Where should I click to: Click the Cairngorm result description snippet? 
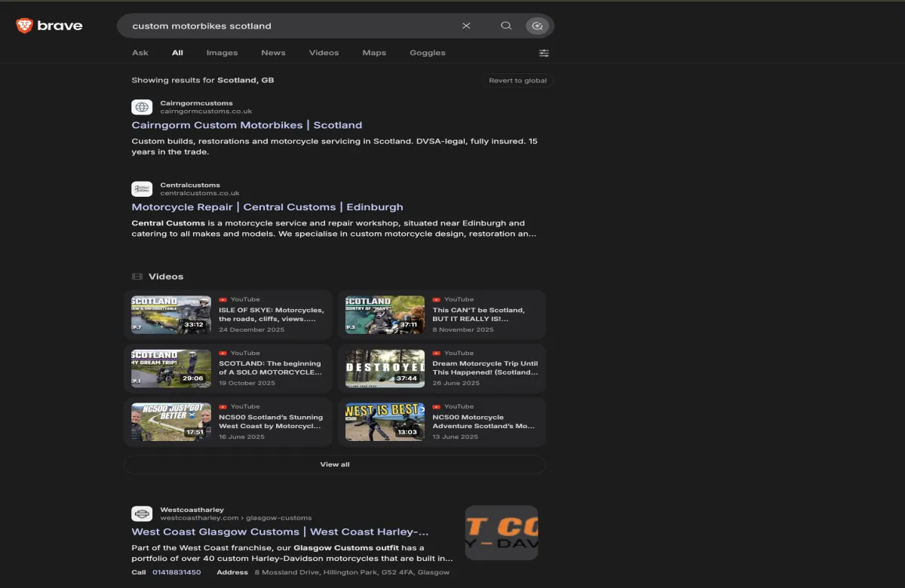(335, 146)
